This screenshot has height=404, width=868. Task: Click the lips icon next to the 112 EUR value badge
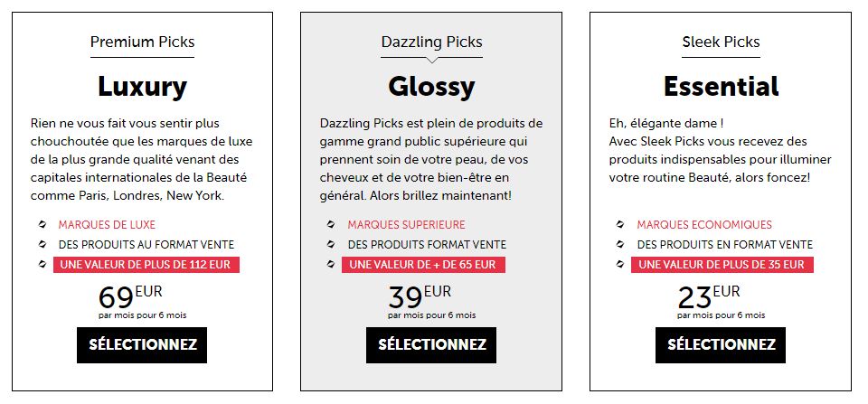[42, 264]
